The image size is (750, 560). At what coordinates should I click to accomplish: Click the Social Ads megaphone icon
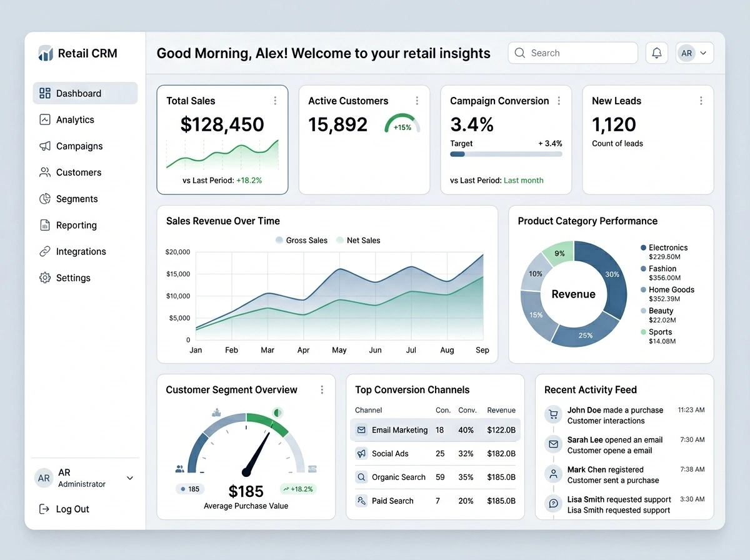[x=361, y=454]
